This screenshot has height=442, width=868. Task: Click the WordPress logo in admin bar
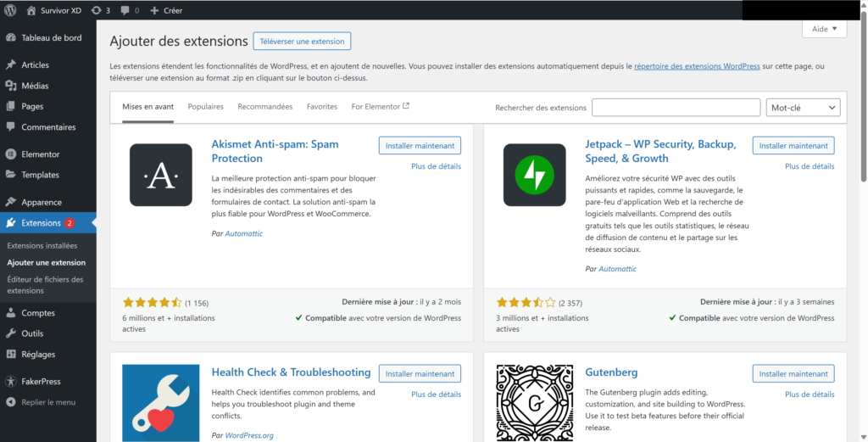coord(10,10)
